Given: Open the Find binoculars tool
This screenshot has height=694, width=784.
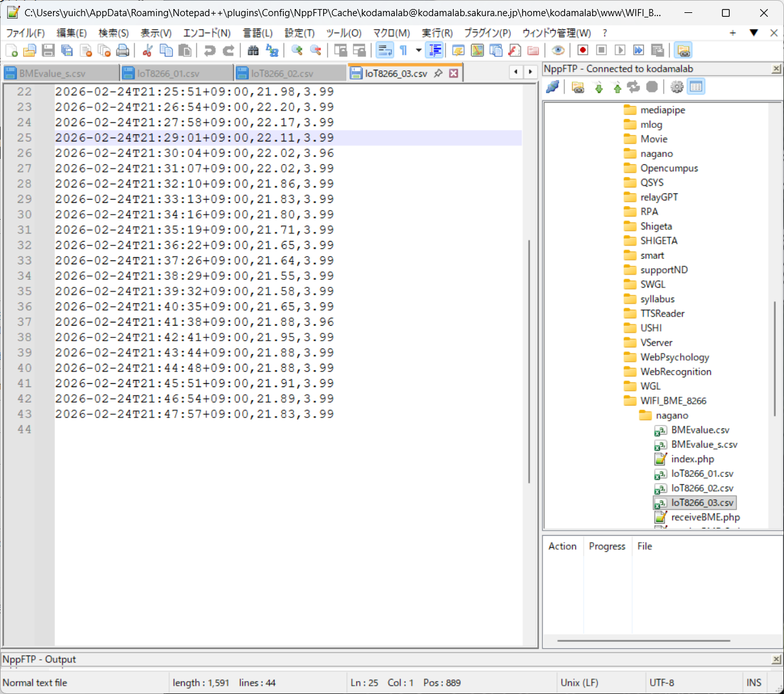Looking at the screenshot, I should click(253, 50).
